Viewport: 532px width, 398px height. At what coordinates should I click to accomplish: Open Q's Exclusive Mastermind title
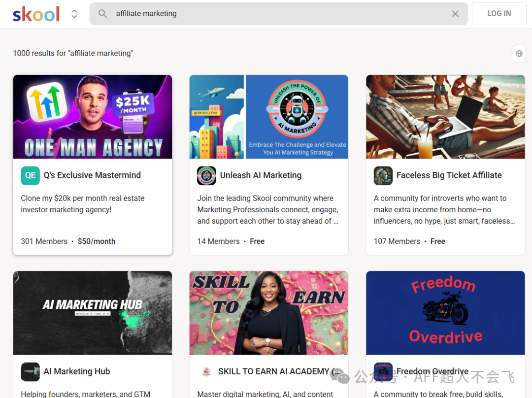point(92,175)
